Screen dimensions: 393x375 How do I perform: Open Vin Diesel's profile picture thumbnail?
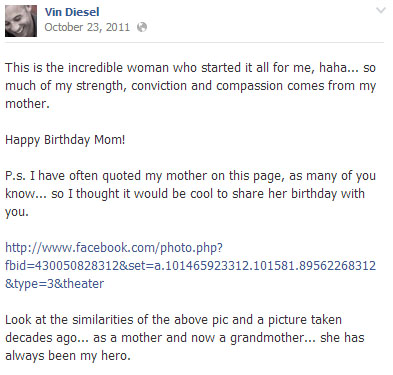21,21
